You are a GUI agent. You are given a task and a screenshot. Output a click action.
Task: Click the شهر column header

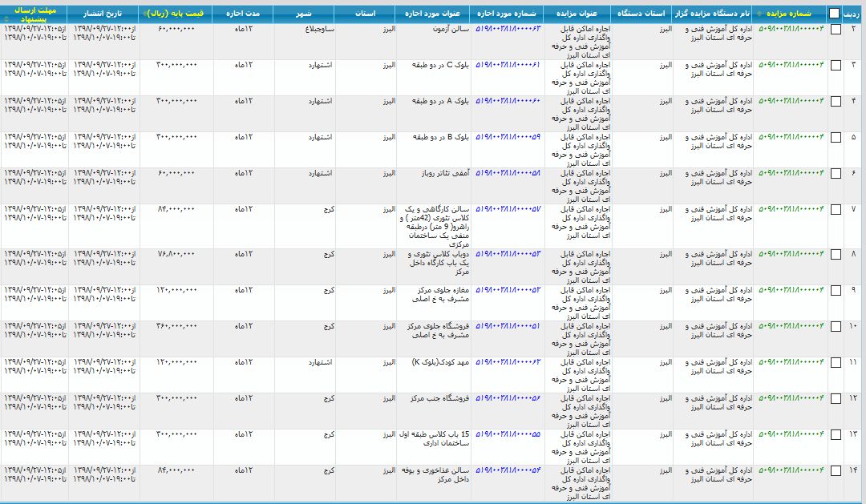point(305,13)
